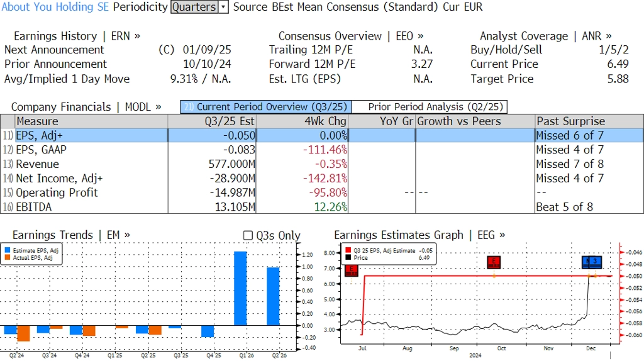Click Beat 5 of 8 EBITDA surprise
The image size is (644, 361).
click(x=565, y=207)
